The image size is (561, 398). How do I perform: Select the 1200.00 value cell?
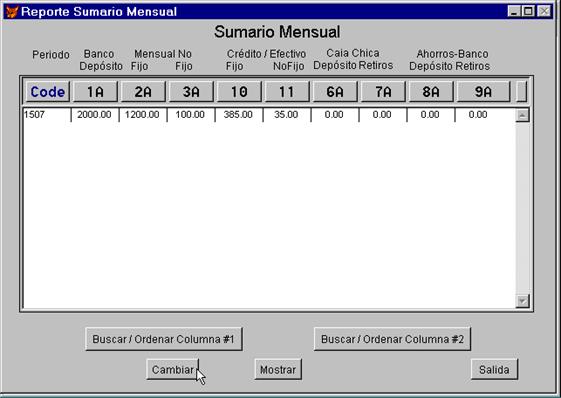[x=143, y=115]
